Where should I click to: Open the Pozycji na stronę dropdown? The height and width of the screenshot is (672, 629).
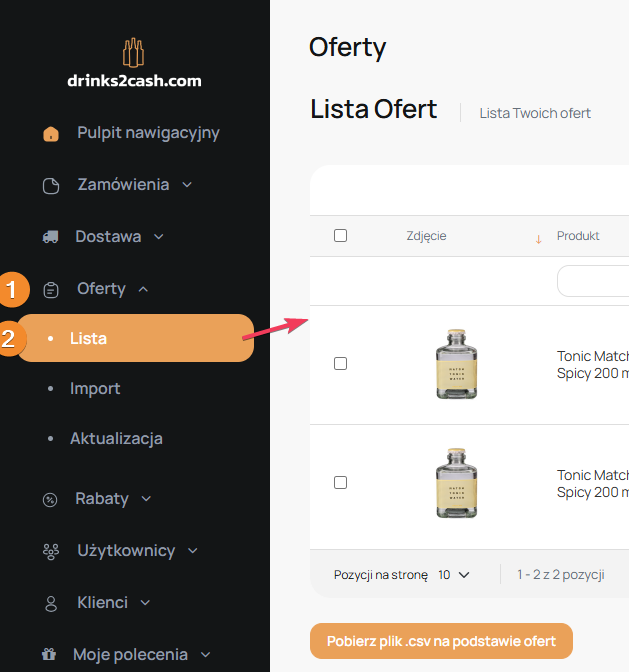[x=454, y=575]
